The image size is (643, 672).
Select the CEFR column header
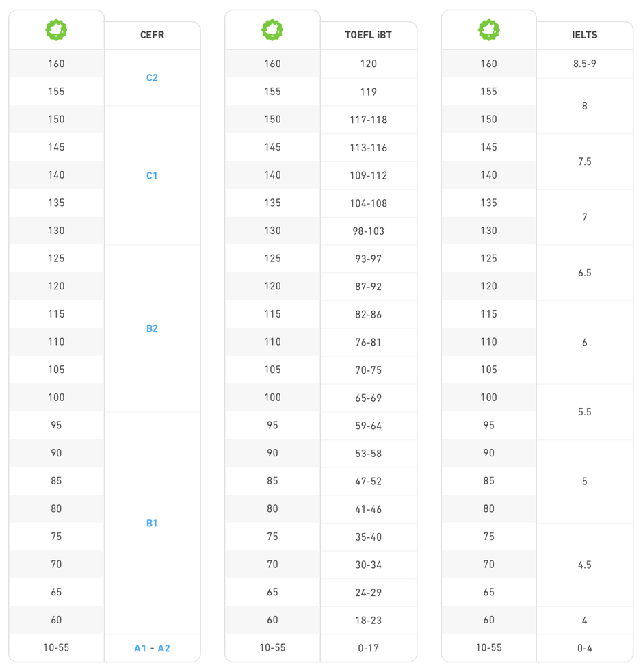(152, 35)
